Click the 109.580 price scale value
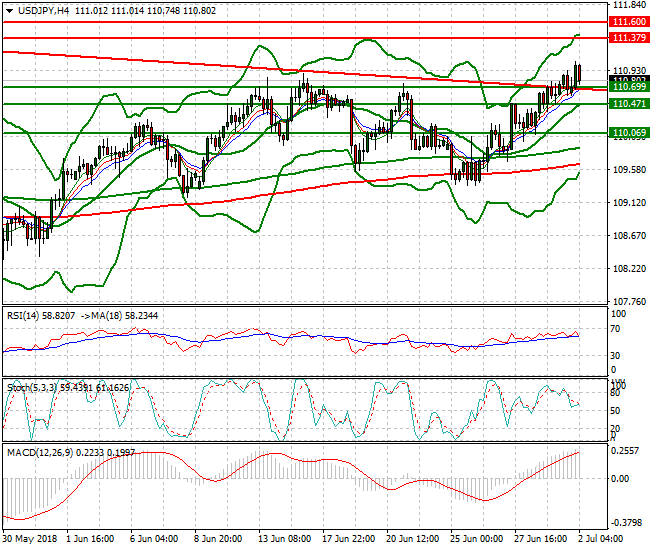The image size is (650, 550). tap(629, 170)
